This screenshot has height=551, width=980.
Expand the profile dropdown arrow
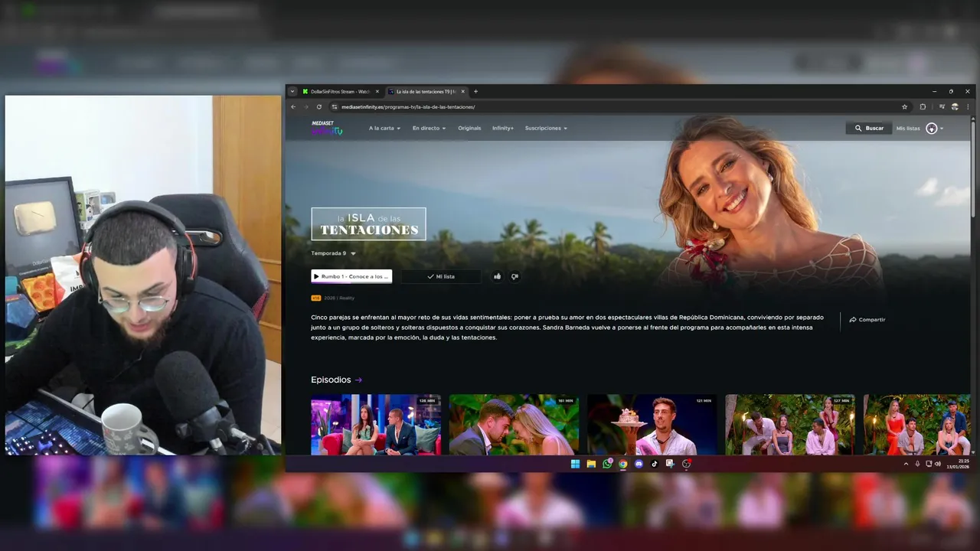point(942,129)
